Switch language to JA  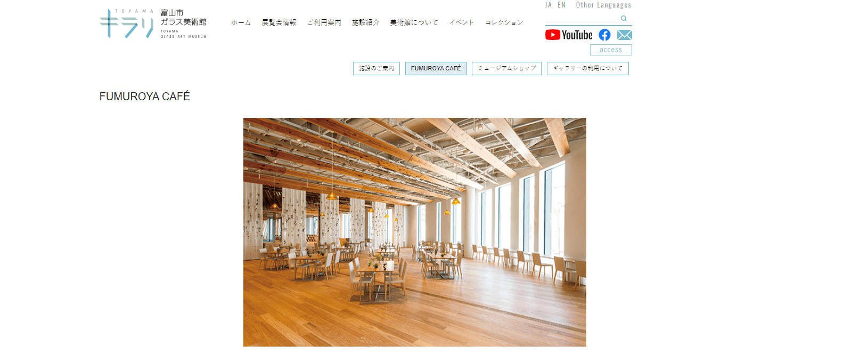tap(548, 5)
